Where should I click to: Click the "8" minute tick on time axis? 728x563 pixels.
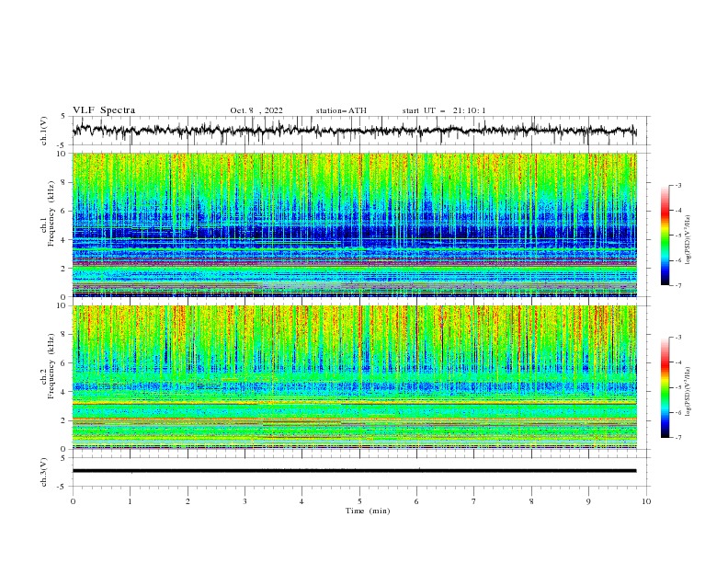click(x=531, y=501)
